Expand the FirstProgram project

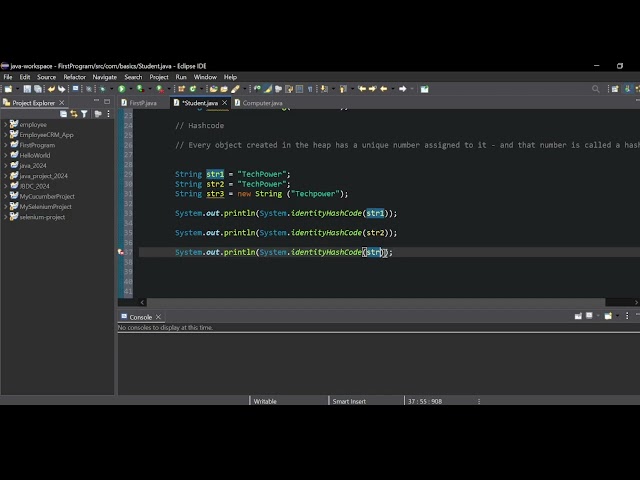tap(6, 145)
